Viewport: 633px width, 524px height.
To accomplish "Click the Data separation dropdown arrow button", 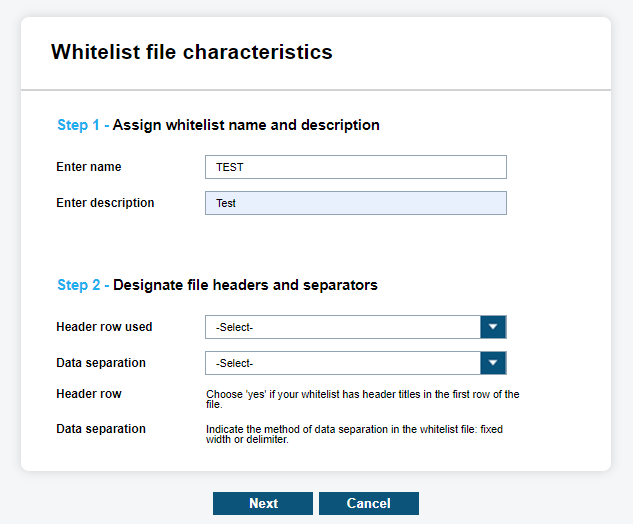I will coord(493,363).
